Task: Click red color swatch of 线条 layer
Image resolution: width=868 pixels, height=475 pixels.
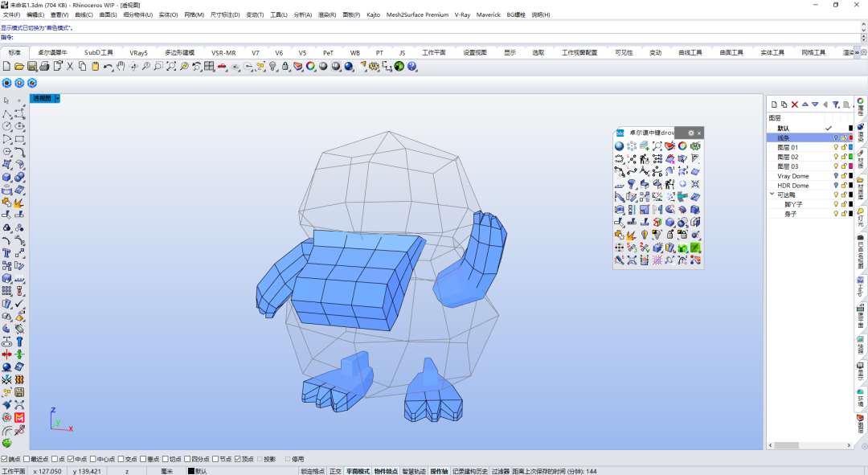Action: pyautogui.click(x=851, y=138)
